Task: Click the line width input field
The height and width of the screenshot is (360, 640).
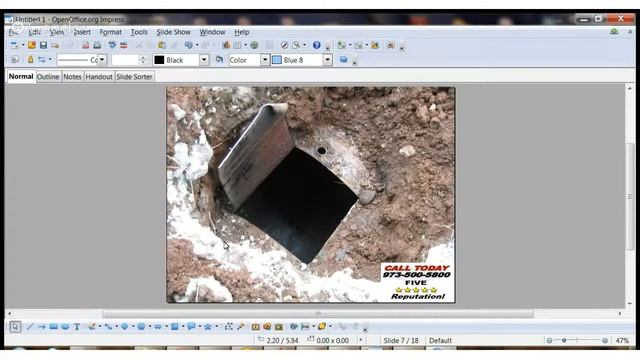Action: [x=126, y=60]
